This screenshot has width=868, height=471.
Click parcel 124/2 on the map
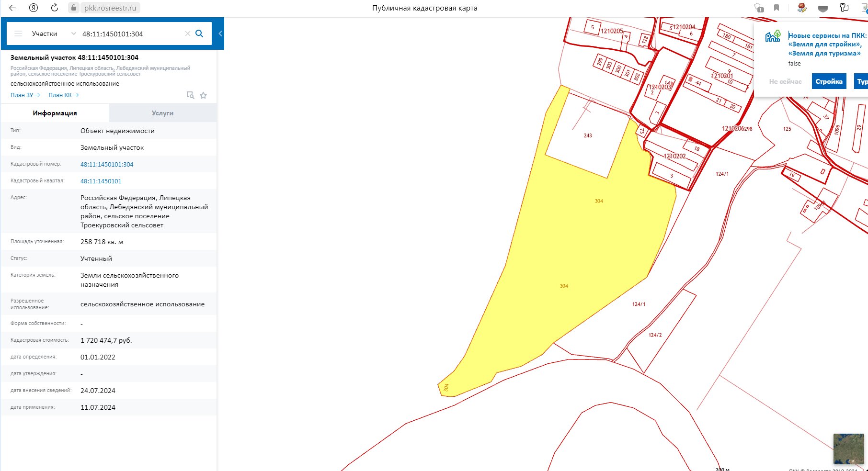click(x=655, y=335)
